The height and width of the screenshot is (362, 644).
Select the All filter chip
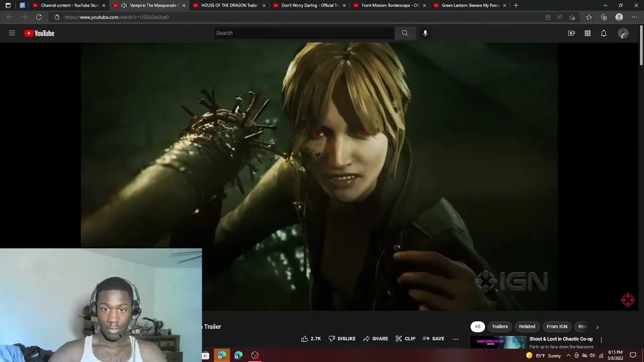pos(477,327)
